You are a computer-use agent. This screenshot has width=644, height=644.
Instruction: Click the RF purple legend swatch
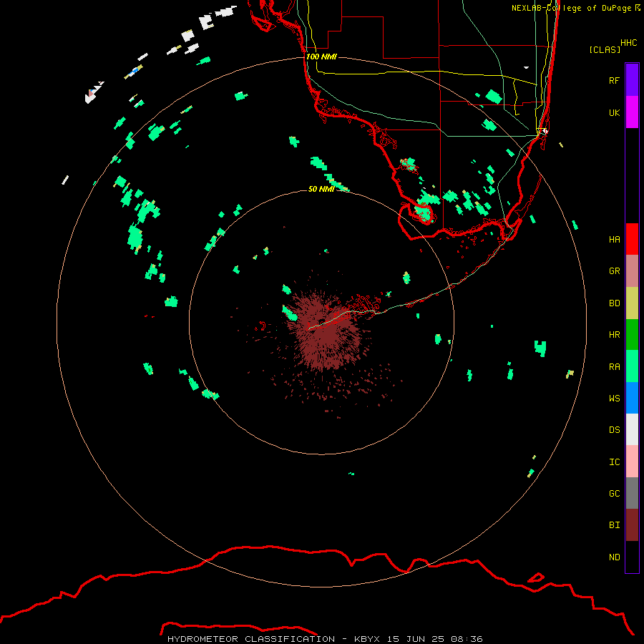click(x=632, y=79)
